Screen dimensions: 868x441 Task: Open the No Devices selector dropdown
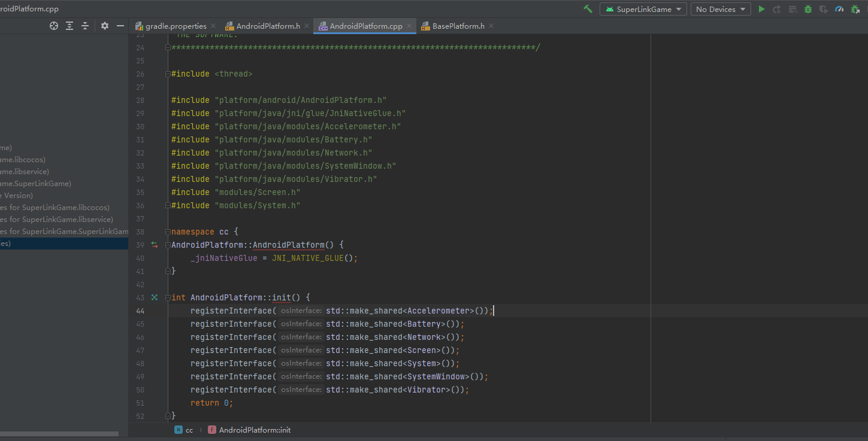click(721, 9)
